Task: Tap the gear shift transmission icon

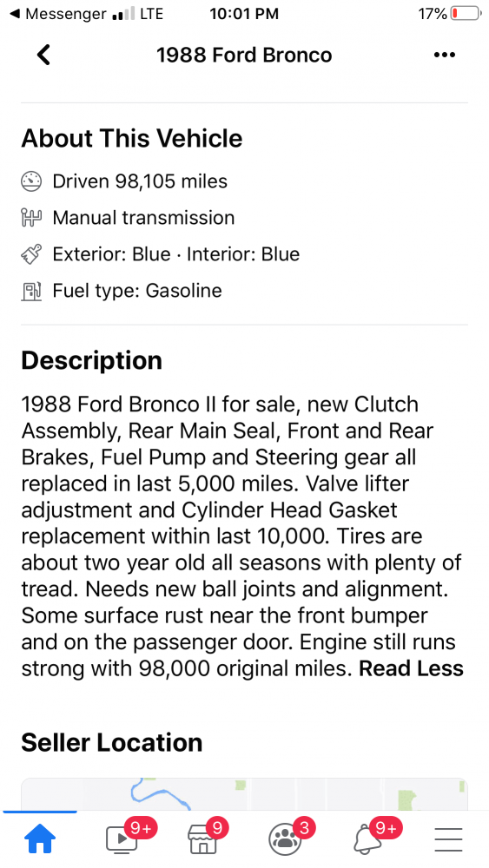Action: (x=31, y=218)
